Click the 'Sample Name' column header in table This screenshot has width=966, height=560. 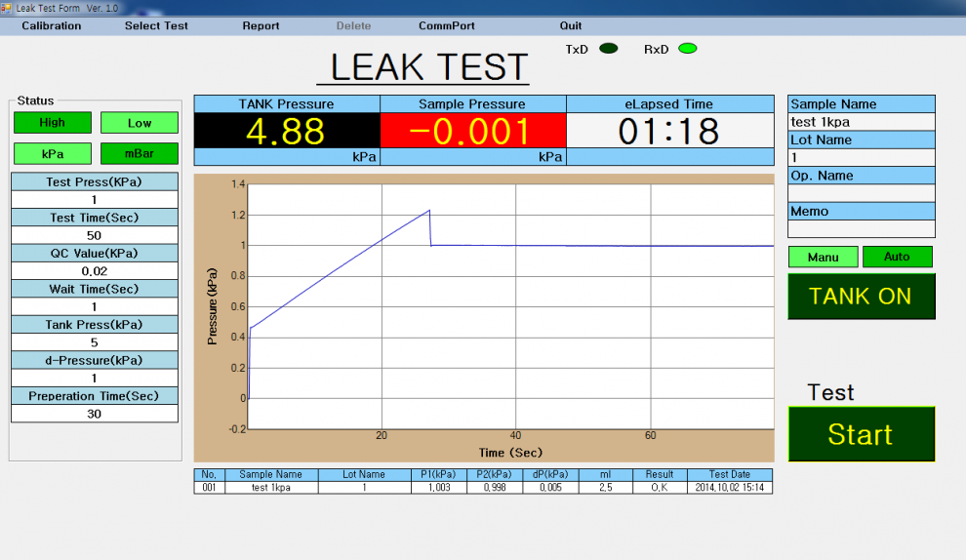tap(271, 474)
